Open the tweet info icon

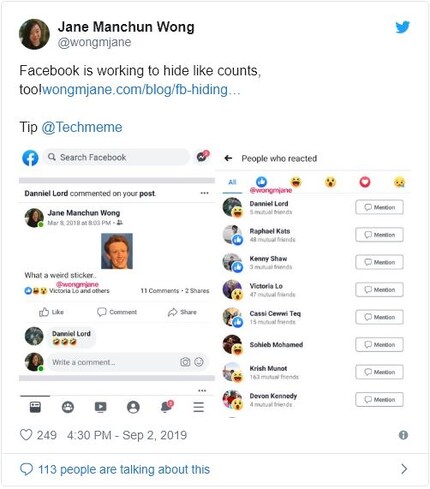tap(403, 435)
